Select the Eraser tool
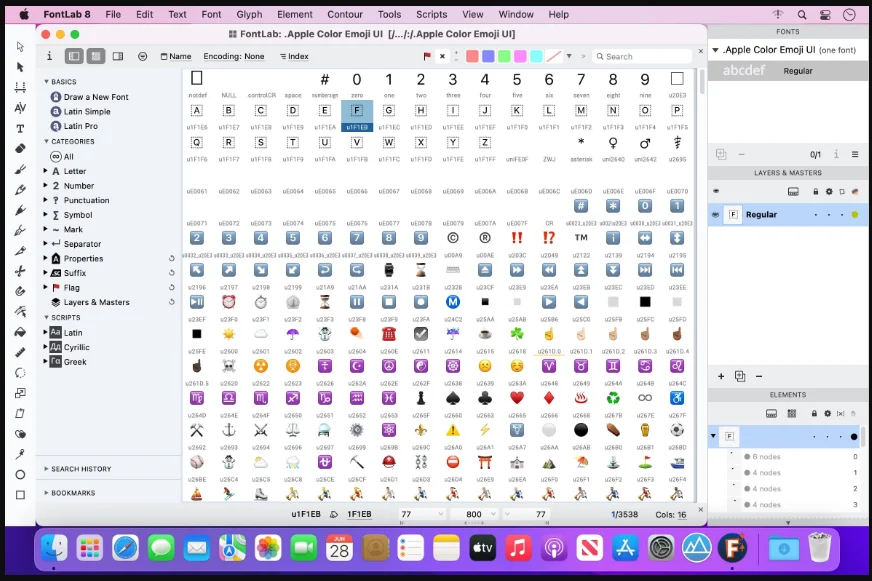Viewport: 872px width, 581px height. (20, 148)
